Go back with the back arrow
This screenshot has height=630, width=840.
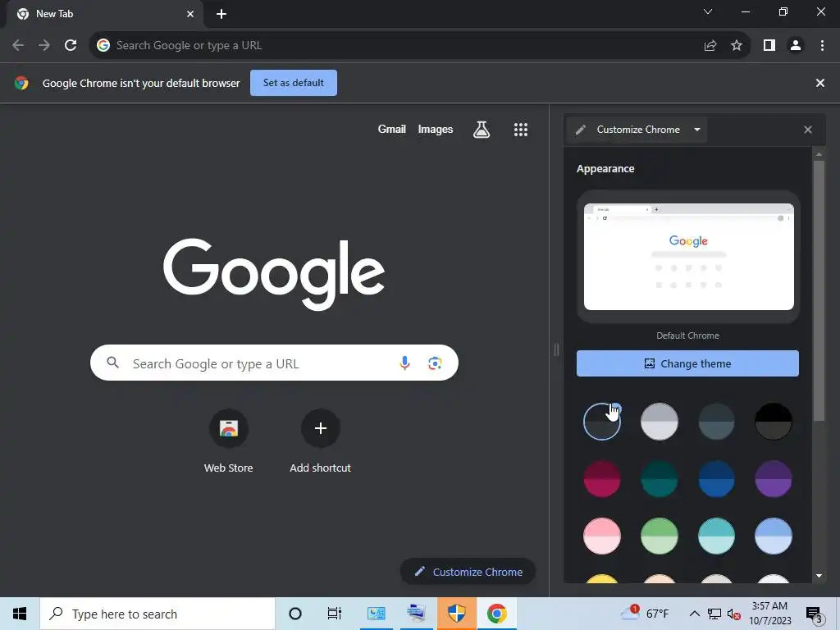tap(18, 45)
